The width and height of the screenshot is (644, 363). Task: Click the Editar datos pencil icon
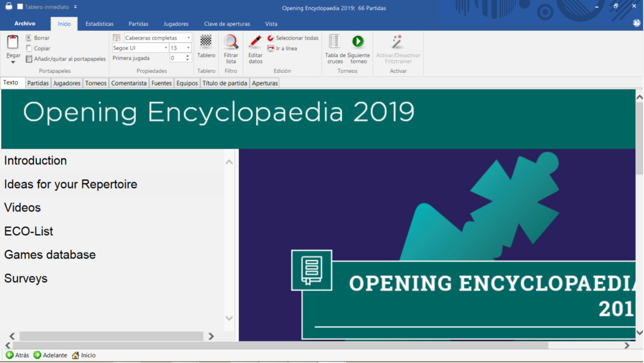tap(255, 42)
